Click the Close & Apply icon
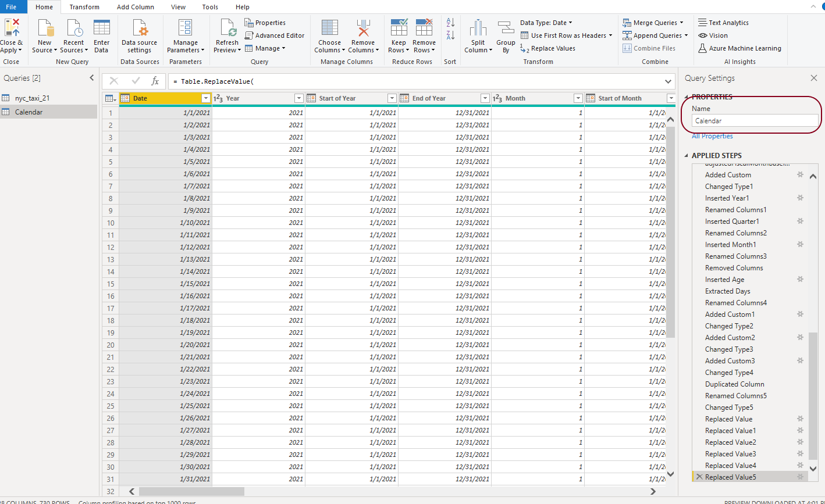 12,28
